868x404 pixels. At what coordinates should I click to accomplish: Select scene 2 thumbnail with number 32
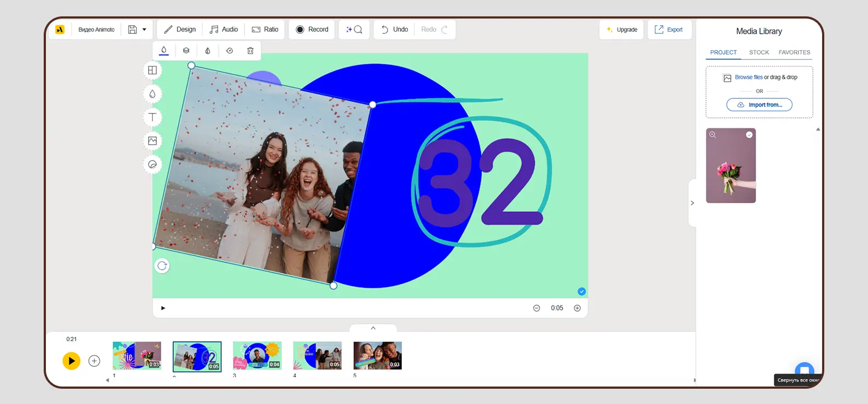tap(197, 357)
